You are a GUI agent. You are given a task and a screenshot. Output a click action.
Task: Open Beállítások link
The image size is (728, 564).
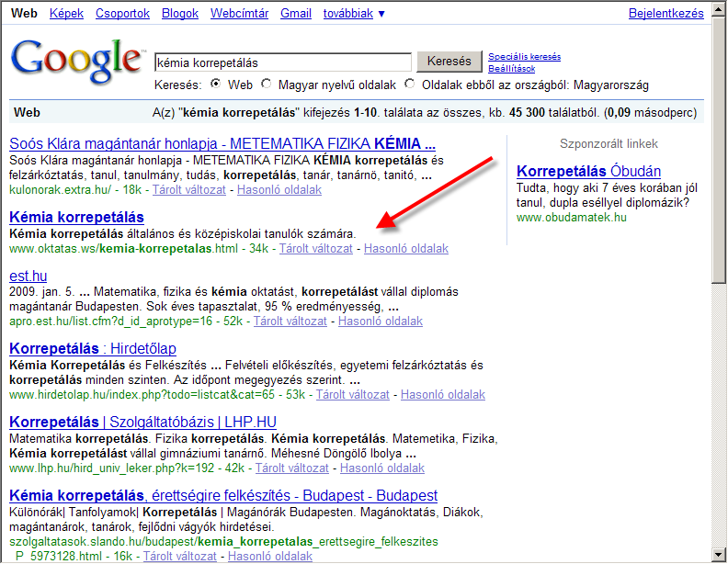512,69
